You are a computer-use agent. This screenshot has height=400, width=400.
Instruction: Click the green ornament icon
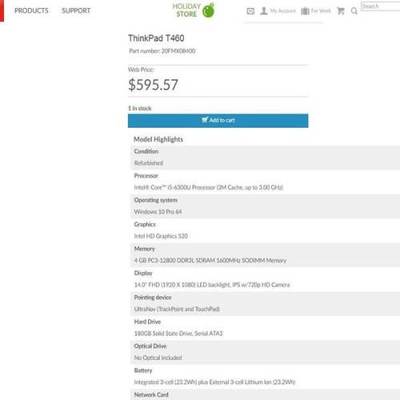tap(209, 10)
